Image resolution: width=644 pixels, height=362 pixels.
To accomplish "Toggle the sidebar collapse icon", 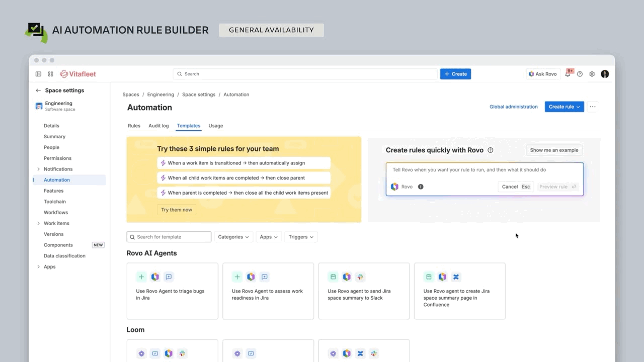I will pos(38,74).
